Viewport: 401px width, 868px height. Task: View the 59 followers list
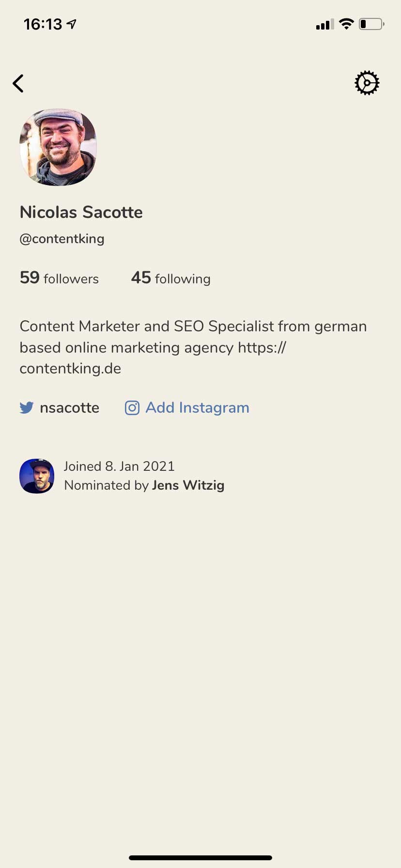tap(59, 278)
